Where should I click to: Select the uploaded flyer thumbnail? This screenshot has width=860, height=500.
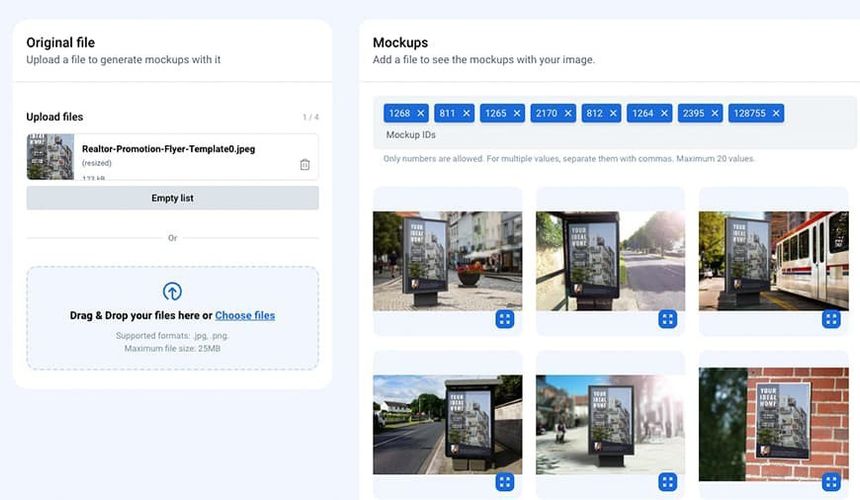click(x=50, y=157)
